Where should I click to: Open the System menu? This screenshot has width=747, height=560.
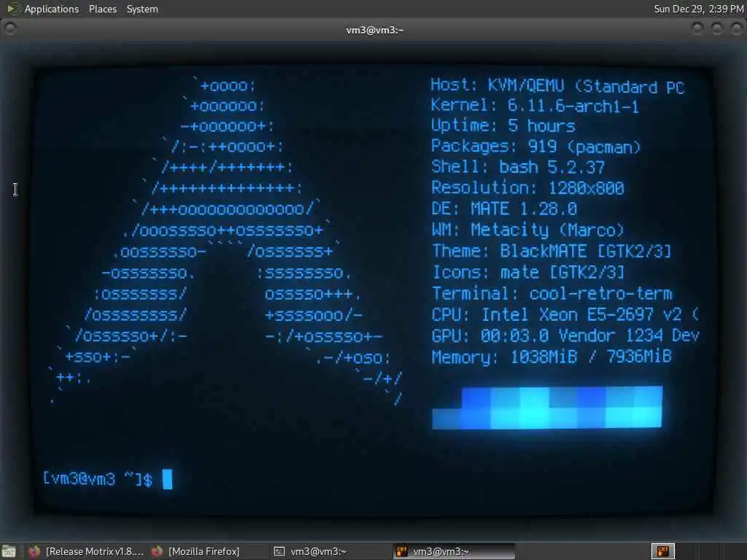142,9
